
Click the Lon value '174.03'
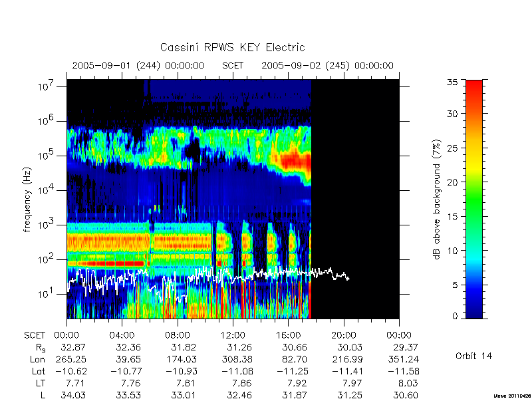click(180, 359)
